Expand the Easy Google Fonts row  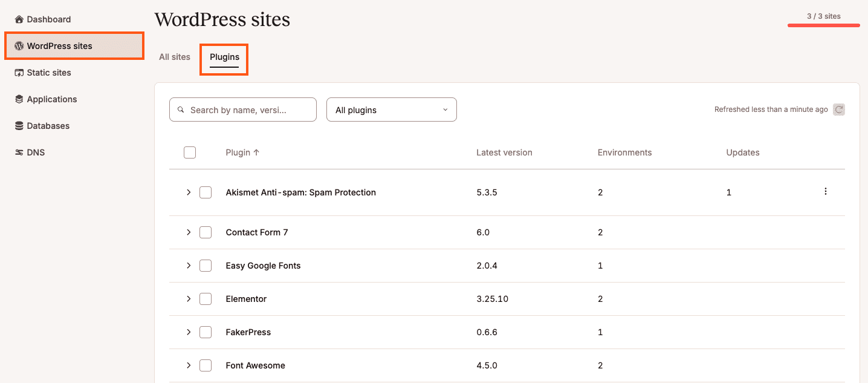coord(189,266)
